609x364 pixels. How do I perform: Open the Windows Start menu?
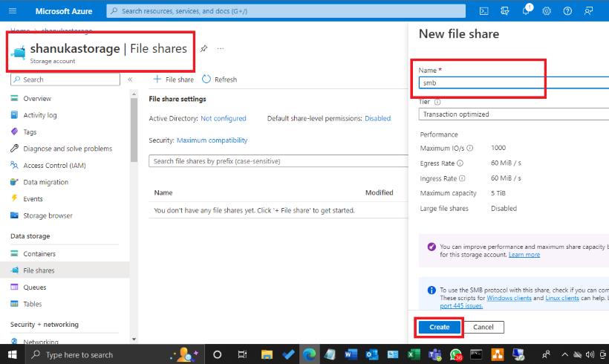(13, 354)
